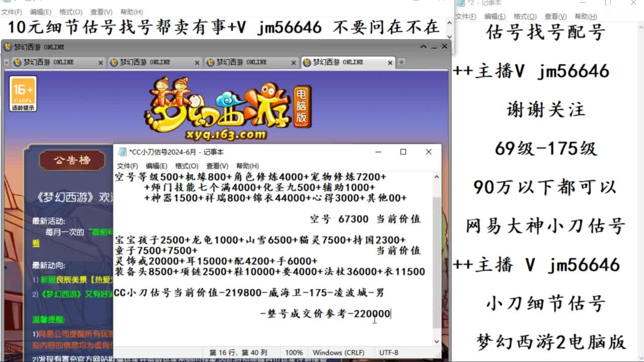
Task: Click the line 空号 67300 当前价值
Action: tap(365, 219)
